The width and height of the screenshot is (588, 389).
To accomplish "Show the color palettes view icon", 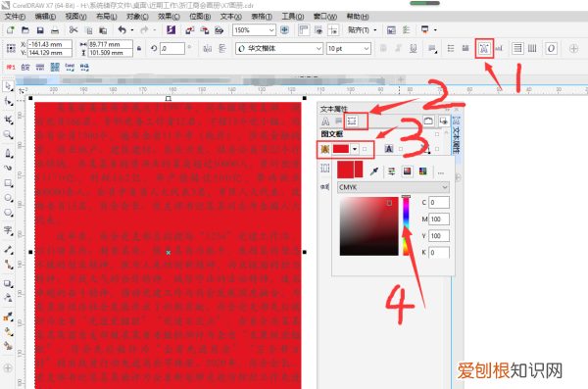I will click(423, 171).
